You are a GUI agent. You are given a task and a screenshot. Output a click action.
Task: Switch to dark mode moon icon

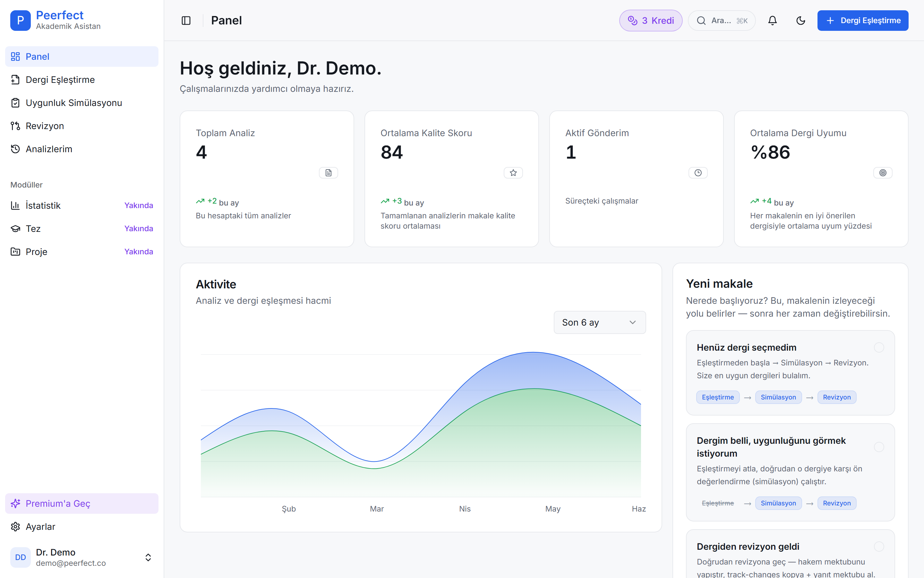(x=801, y=21)
